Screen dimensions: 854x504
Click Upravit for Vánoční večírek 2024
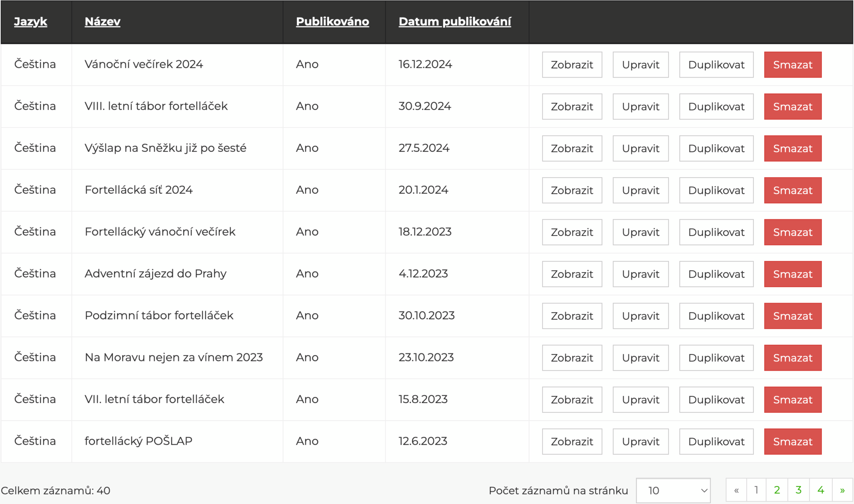[x=640, y=65]
